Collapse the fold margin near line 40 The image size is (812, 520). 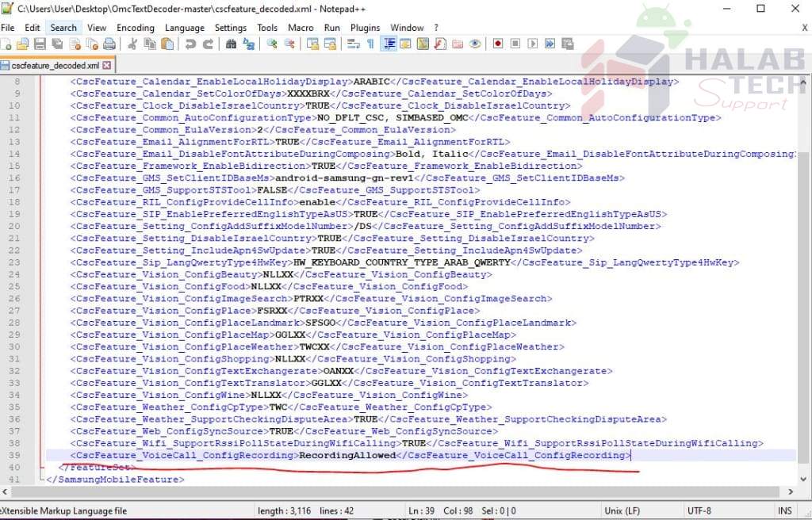coord(41,467)
